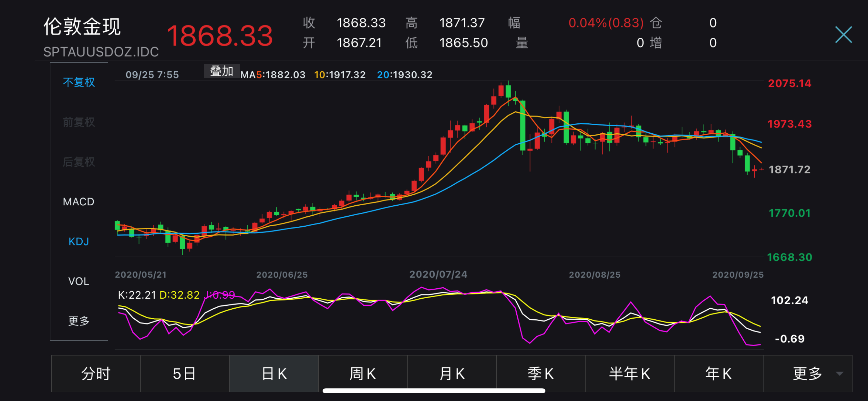Screen dimensions: 868x401
Task: Switch to 分时 intraday tab
Action: point(96,373)
